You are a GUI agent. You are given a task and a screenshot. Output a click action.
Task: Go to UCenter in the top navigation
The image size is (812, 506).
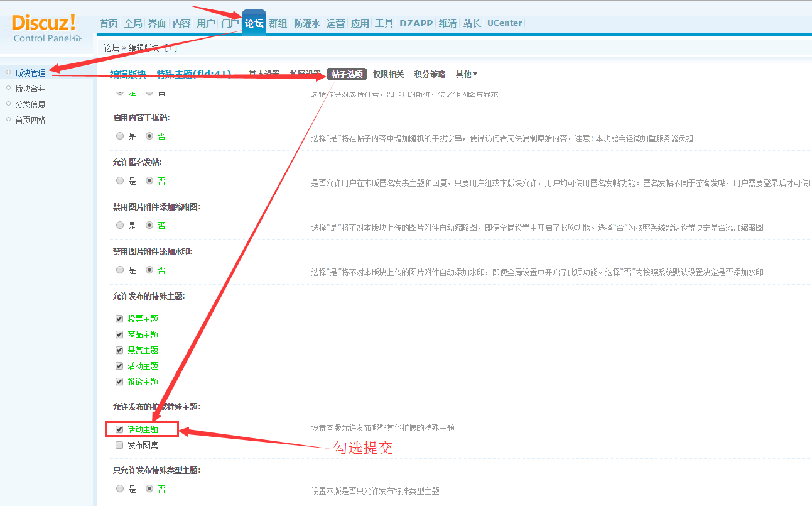(504, 23)
